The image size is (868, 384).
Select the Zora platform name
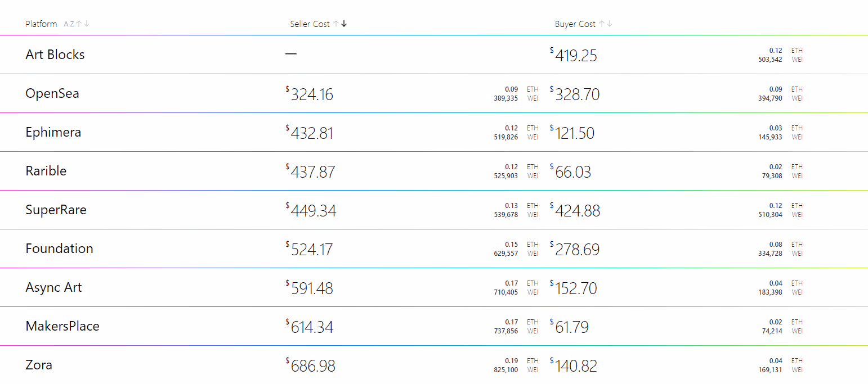[39, 365]
